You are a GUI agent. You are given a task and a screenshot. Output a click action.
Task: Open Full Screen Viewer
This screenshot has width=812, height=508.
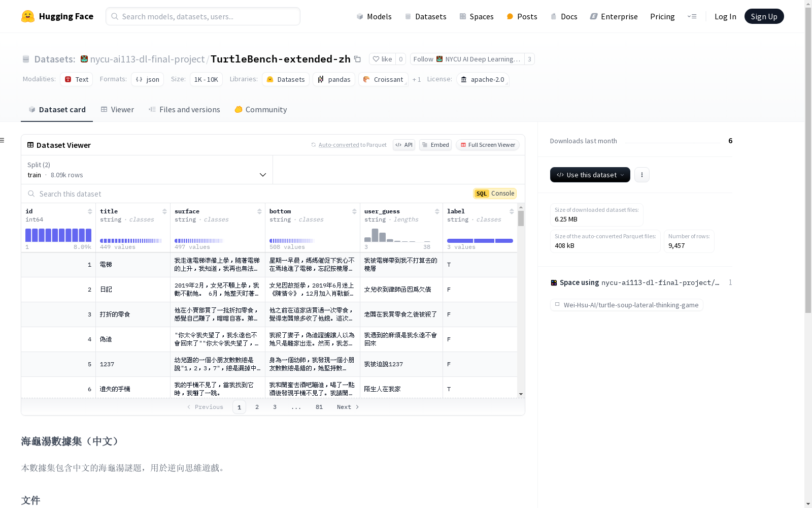(488, 145)
